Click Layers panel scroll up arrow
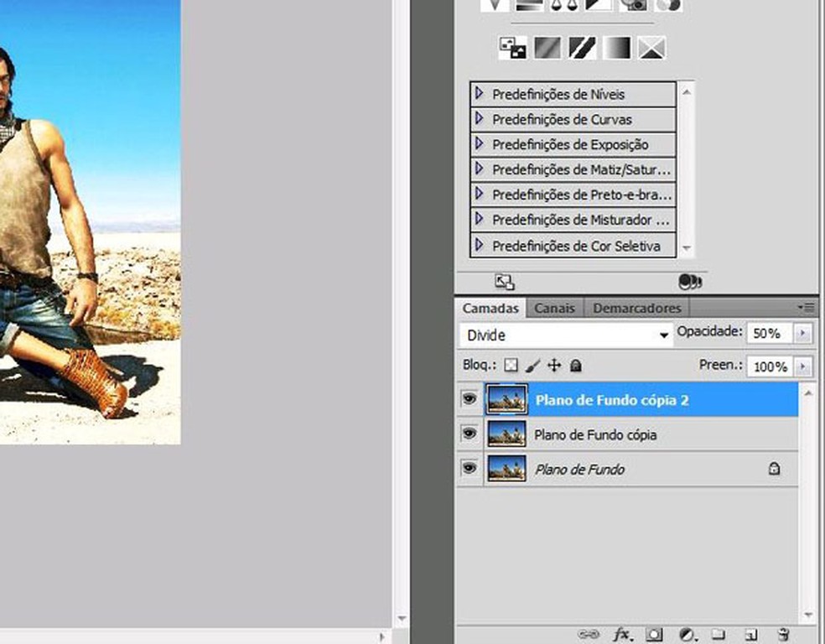The height and width of the screenshot is (644, 825). [x=807, y=392]
